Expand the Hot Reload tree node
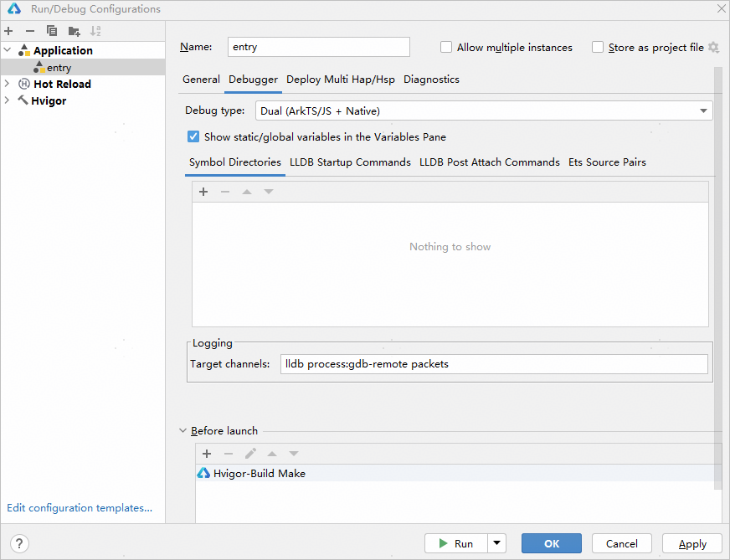Screen dimensions: 730x560 click(x=8, y=84)
